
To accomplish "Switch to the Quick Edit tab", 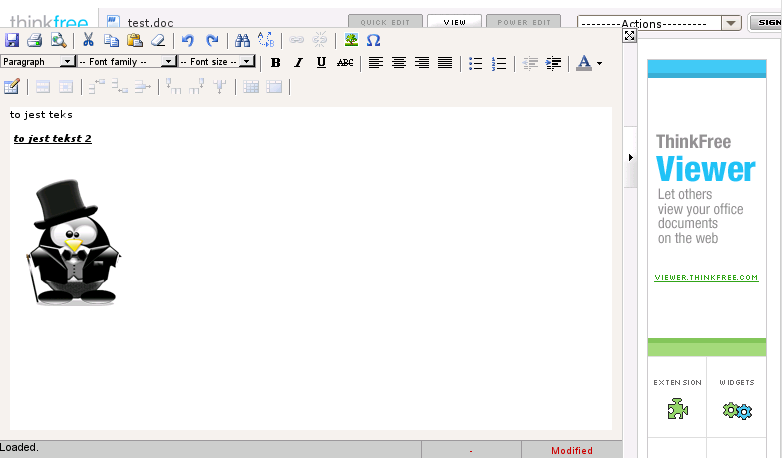I will [x=385, y=22].
